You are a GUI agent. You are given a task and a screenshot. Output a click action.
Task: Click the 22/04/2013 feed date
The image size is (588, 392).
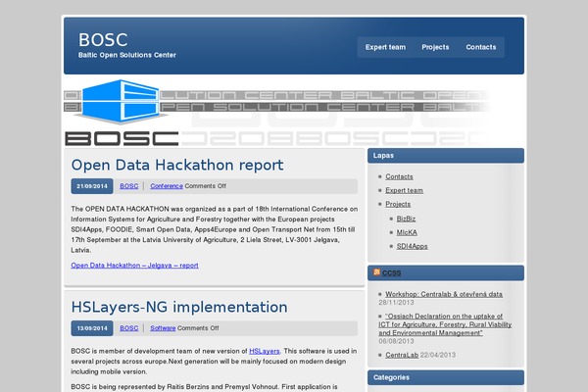438,355
